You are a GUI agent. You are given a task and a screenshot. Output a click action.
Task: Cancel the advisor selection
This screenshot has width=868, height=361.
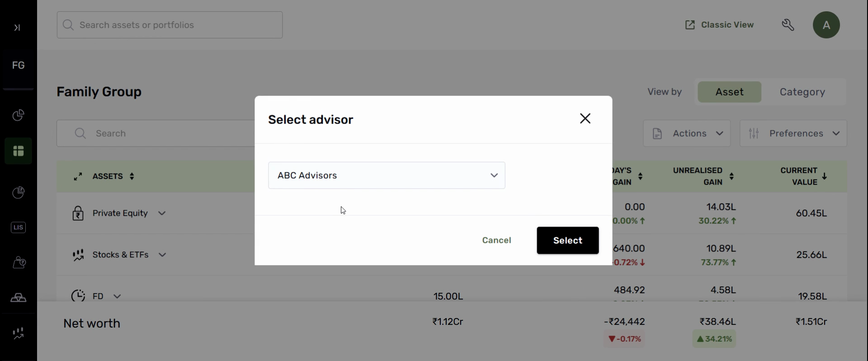click(x=496, y=241)
